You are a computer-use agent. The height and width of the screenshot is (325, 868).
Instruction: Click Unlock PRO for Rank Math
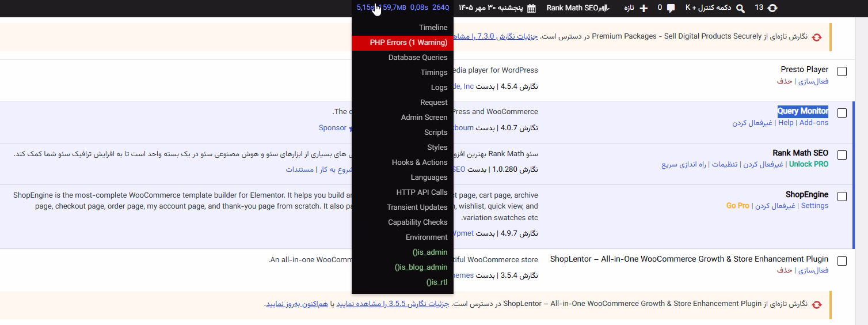click(809, 164)
